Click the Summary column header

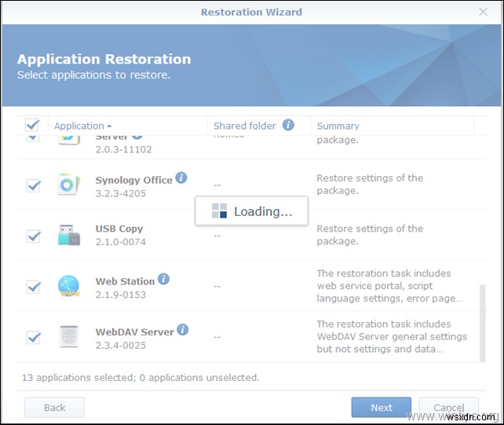tap(393, 126)
